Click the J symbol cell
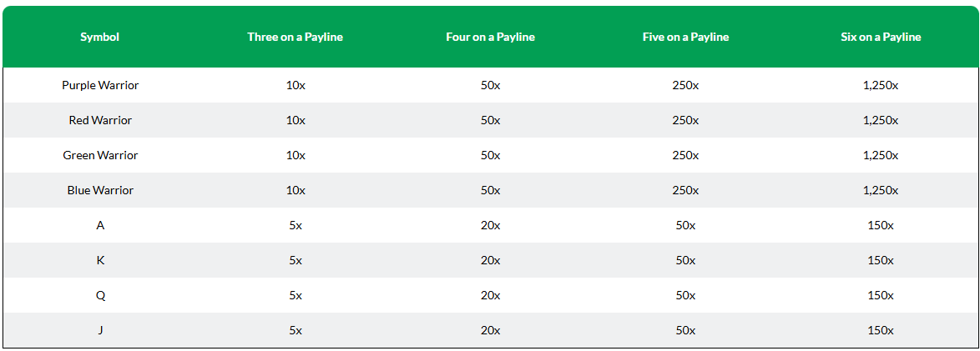 [100, 330]
